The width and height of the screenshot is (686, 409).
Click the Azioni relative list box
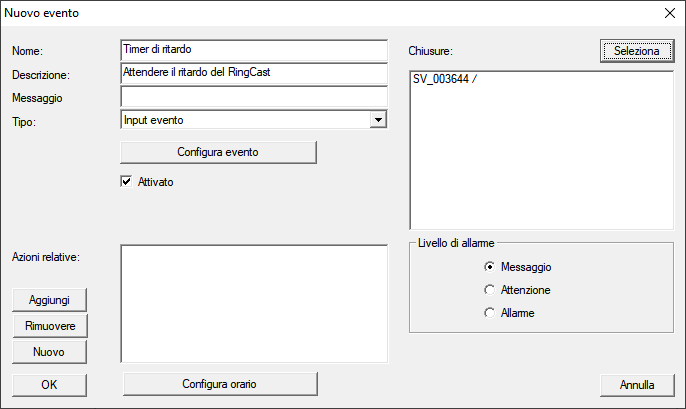click(253, 302)
